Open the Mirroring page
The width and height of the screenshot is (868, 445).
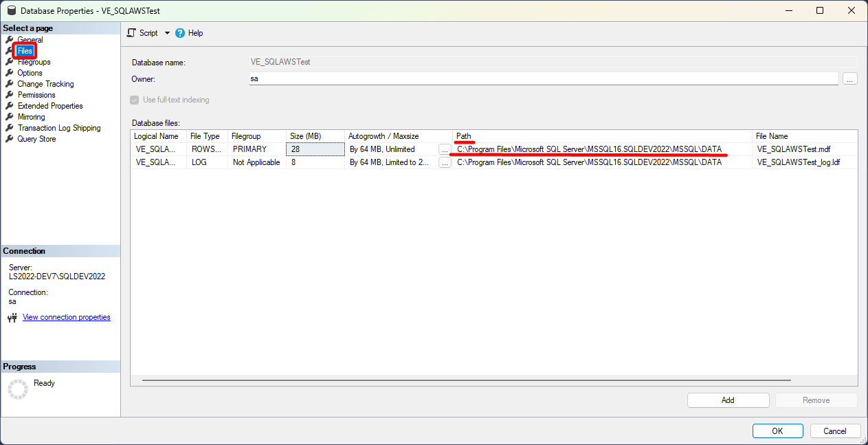[x=32, y=117]
